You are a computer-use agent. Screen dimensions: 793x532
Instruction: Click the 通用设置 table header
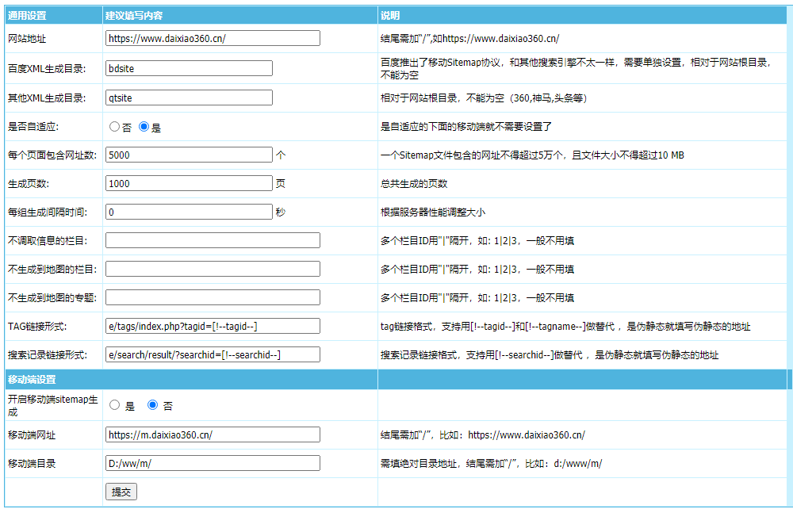(x=26, y=15)
